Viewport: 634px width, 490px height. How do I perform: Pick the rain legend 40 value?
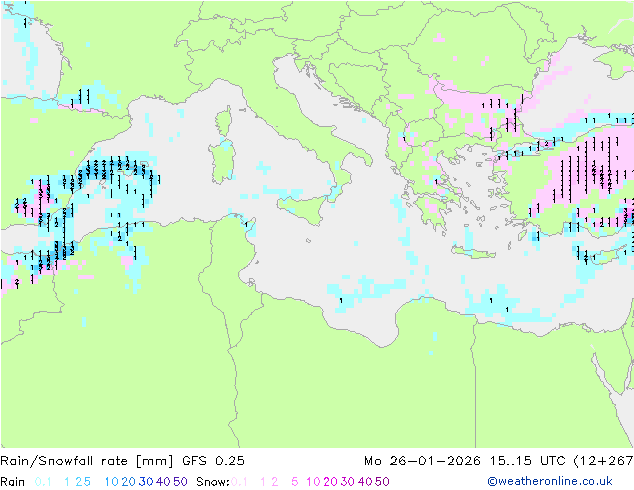tap(163, 482)
